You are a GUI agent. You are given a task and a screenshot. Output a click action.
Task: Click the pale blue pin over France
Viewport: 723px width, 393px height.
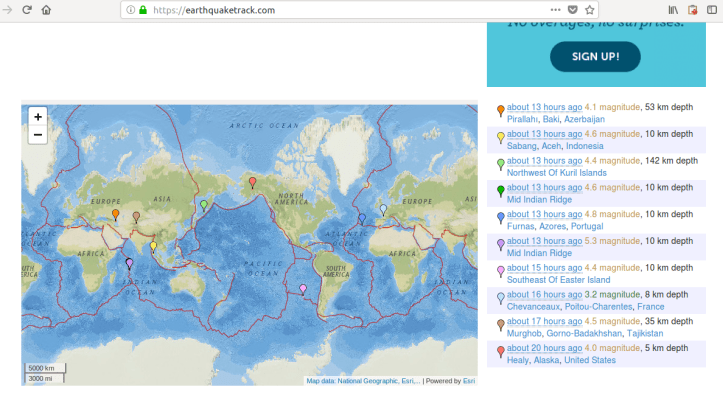(383, 209)
